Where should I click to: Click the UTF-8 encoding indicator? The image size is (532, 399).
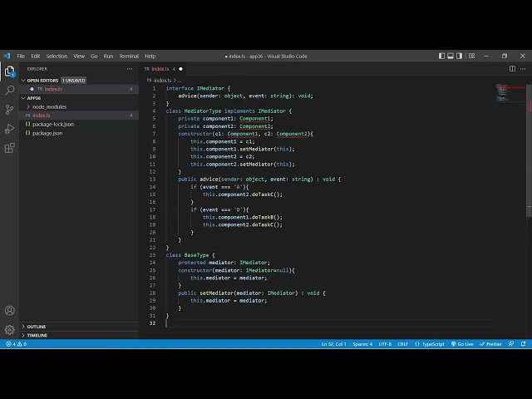[385, 344]
